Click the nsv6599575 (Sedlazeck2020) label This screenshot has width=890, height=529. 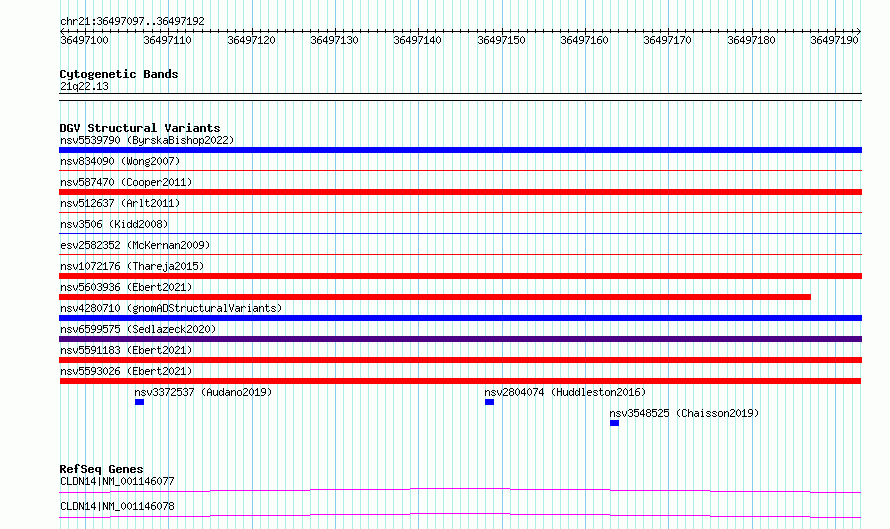(138, 329)
